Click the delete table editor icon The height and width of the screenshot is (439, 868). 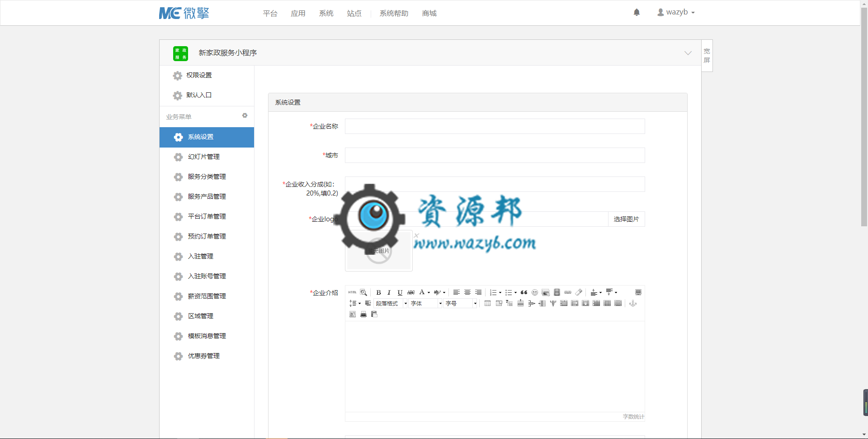[x=499, y=303]
